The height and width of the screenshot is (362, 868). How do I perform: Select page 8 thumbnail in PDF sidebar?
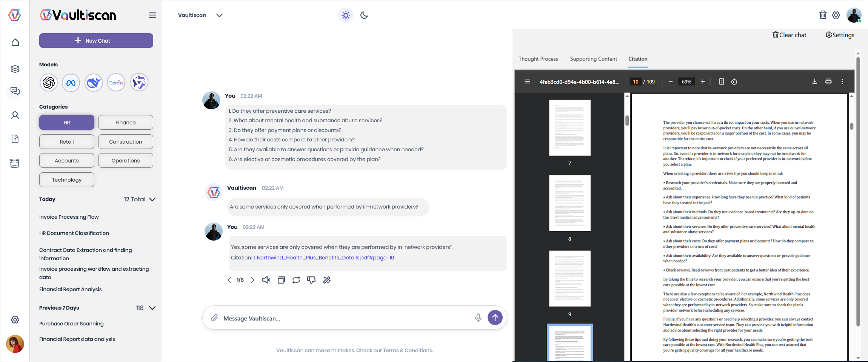coord(569,203)
